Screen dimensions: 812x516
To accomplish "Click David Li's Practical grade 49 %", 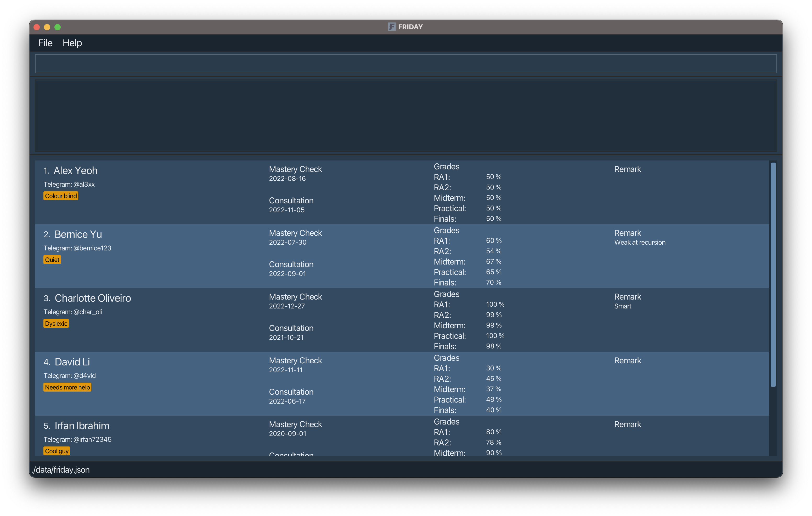I will [x=494, y=399].
